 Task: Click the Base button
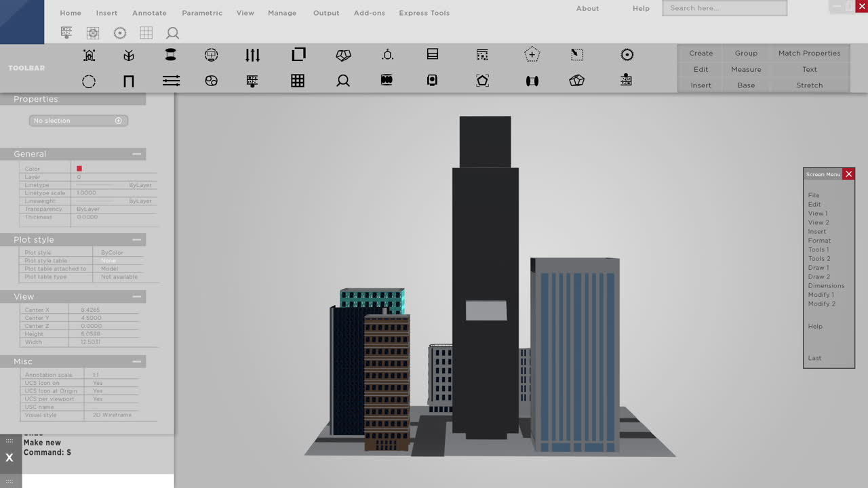click(746, 85)
